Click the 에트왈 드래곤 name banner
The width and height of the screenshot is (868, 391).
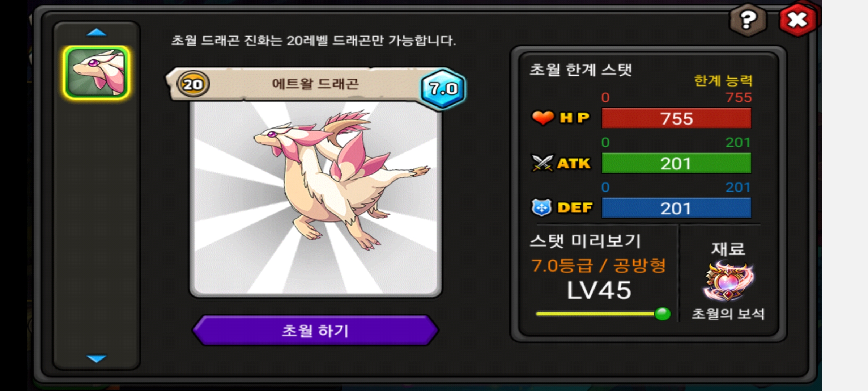coord(315,84)
